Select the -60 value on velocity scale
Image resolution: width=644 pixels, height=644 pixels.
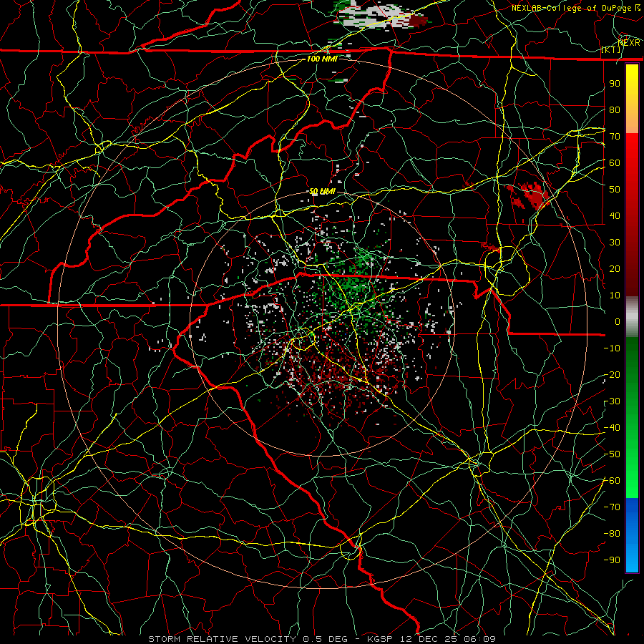(612, 481)
